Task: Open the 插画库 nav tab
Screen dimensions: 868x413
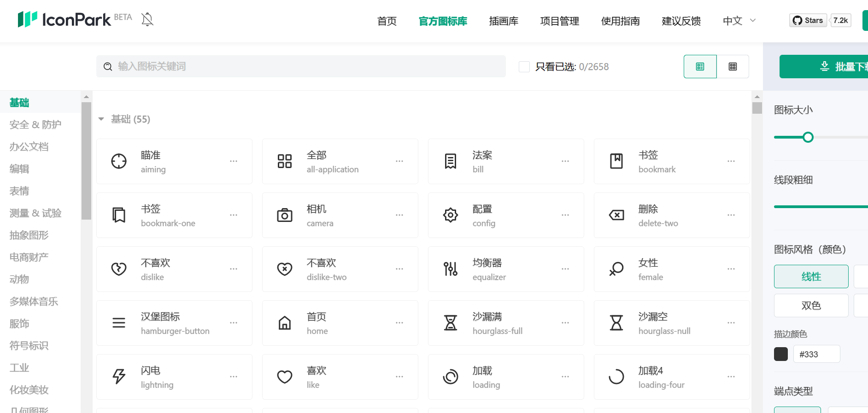Action: point(504,21)
